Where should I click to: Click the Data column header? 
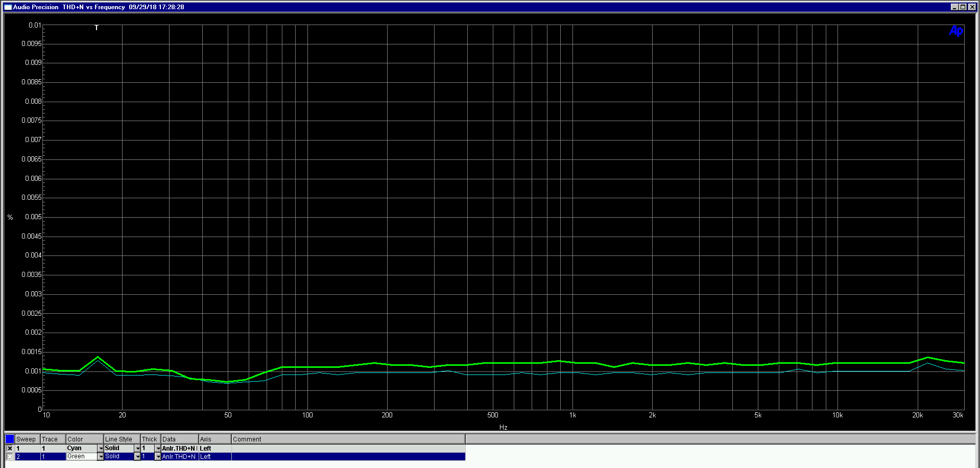[x=180, y=439]
